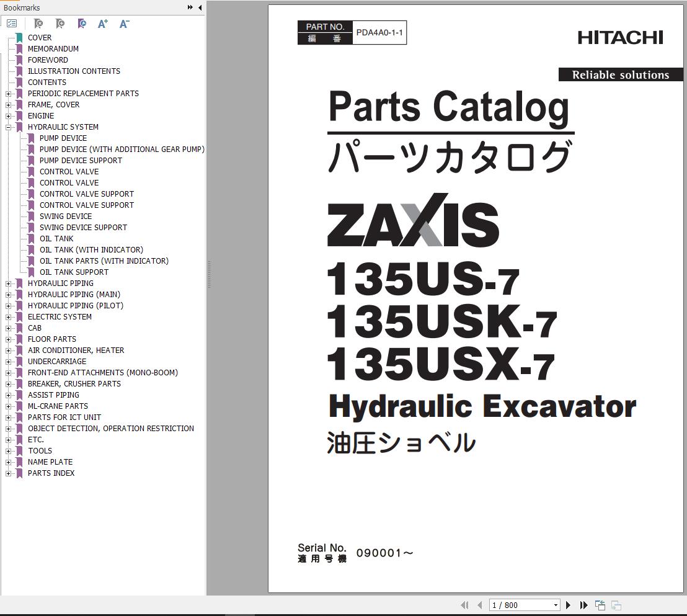Viewport: 687px width, 616px height.
Task: Jump to last page with double-arrow icon
Action: 583,605
